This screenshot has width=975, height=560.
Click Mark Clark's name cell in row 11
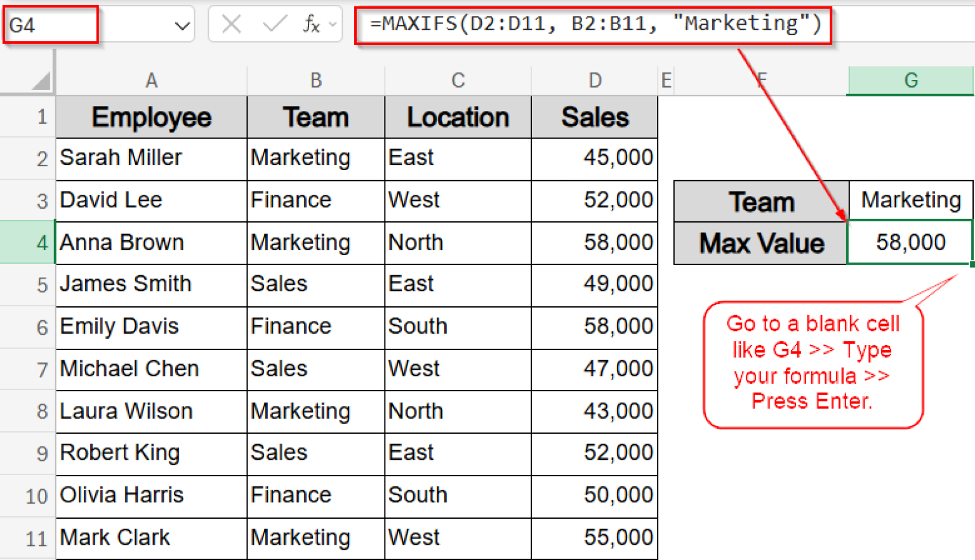click(x=151, y=537)
